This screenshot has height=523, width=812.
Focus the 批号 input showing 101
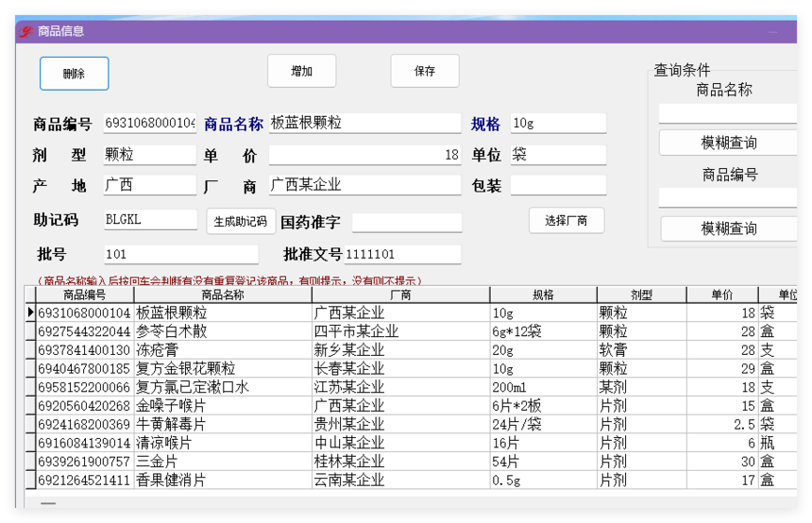coord(181,254)
